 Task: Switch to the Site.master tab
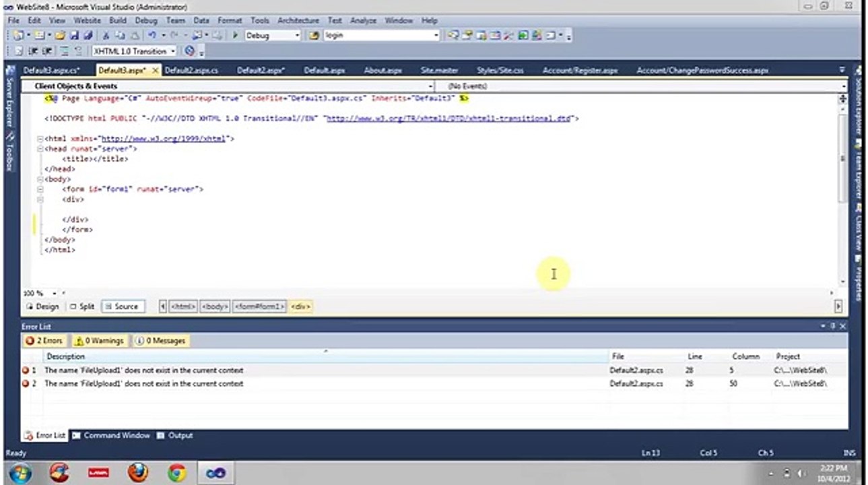coord(440,70)
